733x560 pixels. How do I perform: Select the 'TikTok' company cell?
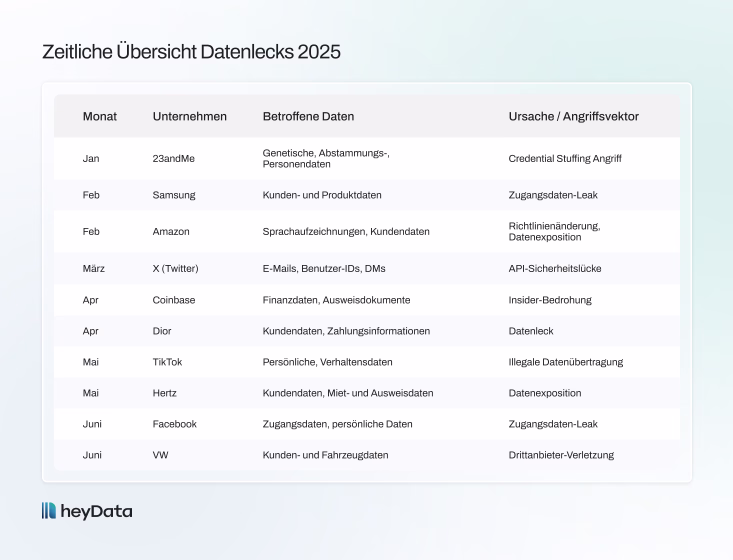[167, 362]
